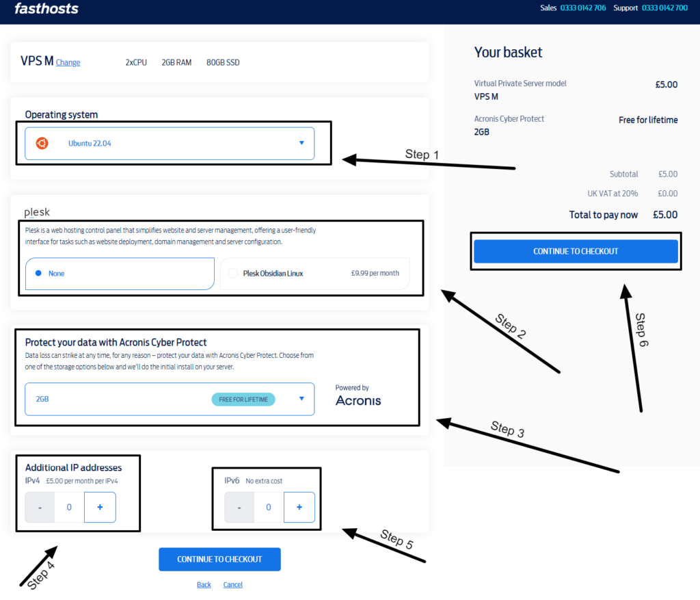The image size is (700, 600).
Task: Click the bottom Continue to Checkout button
Action: point(219,559)
